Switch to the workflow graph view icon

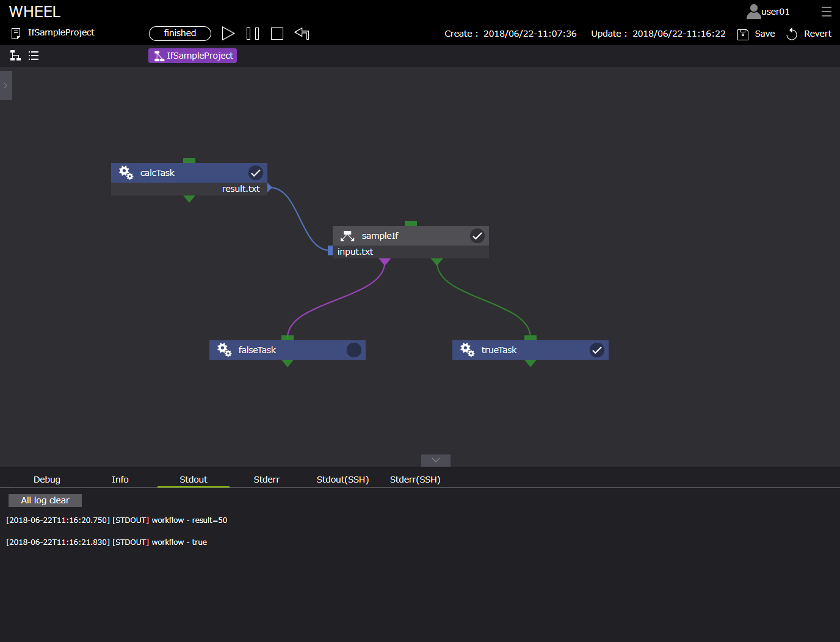pos(15,56)
